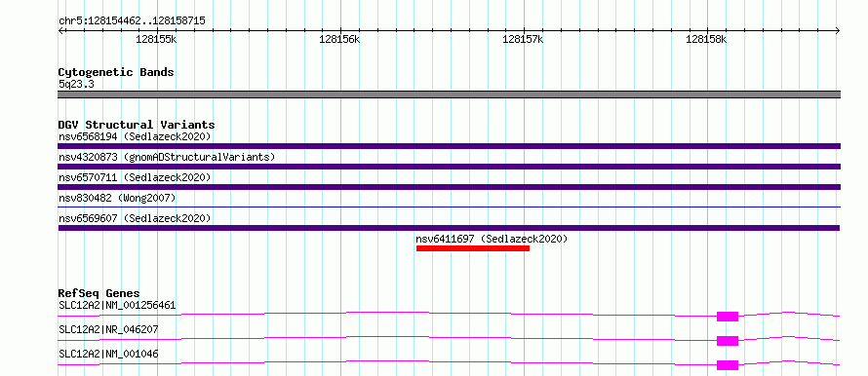This screenshot has height=376, width=868.
Task: Click the SLC12A2|NM_001256461 exon block
Action: (728, 317)
